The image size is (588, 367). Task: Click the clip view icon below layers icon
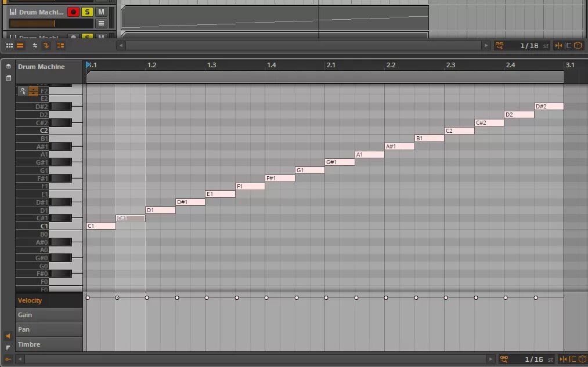[x=8, y=78]
